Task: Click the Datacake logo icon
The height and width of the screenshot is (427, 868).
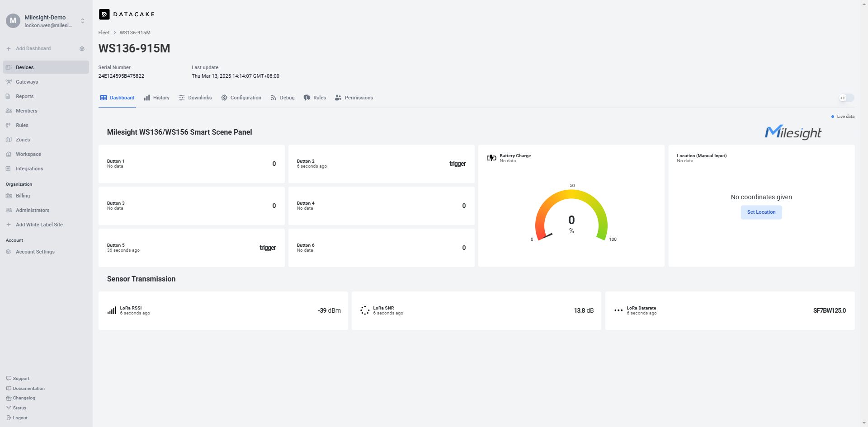Action: pos(104,14)
